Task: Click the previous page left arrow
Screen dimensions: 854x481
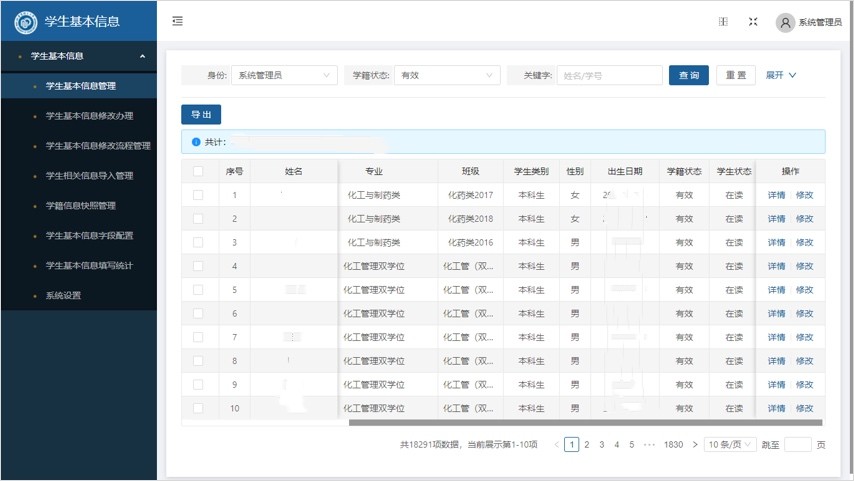Action: pyautogui.click(x=557, y=444)
